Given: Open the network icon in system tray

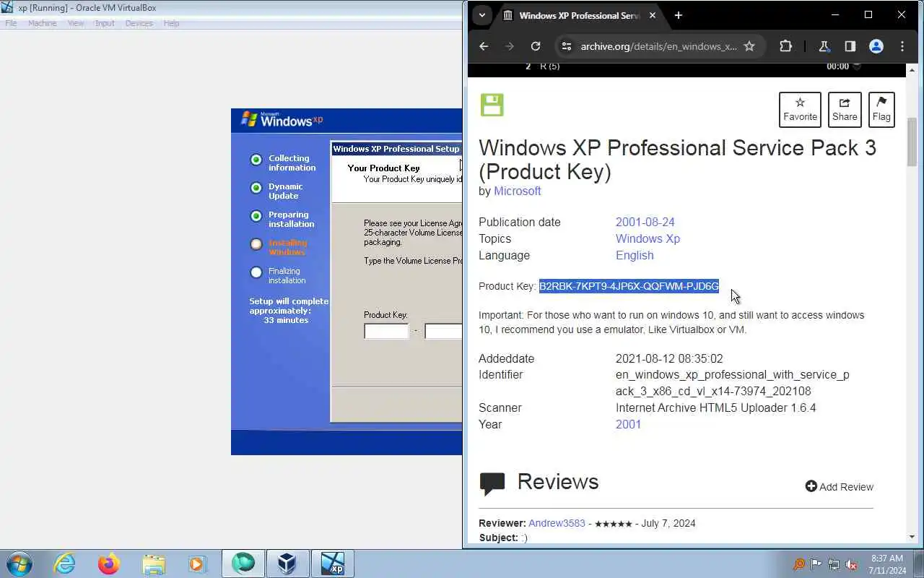Looking at the screenshot, I should click(834, 564).
